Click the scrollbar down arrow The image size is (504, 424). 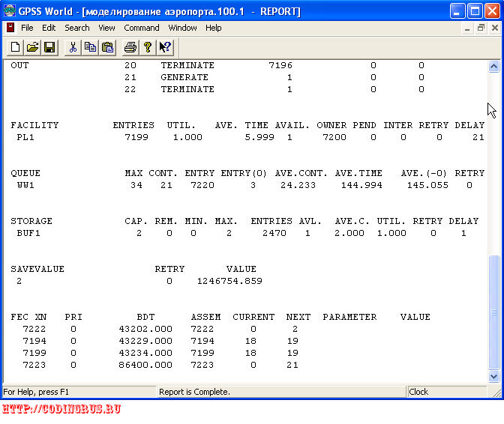(493, 376)
